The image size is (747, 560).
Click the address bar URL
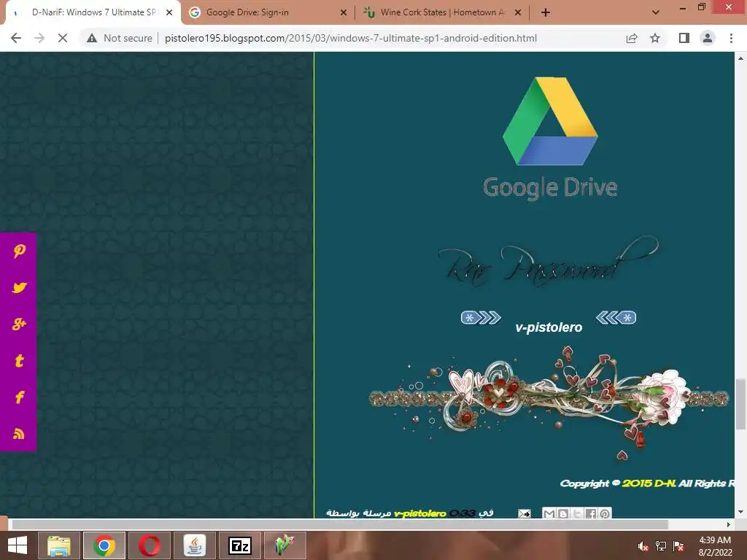click(x=351, y=38)
